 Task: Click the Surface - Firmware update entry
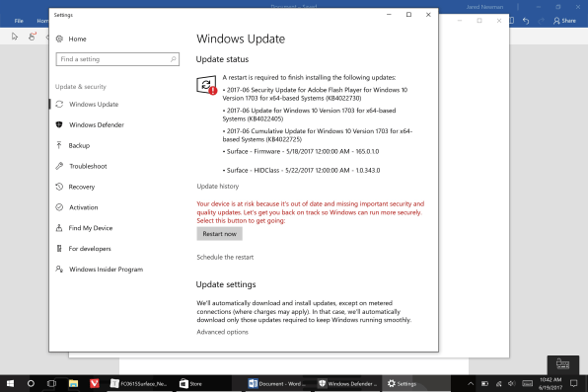[x=301, y=151]
